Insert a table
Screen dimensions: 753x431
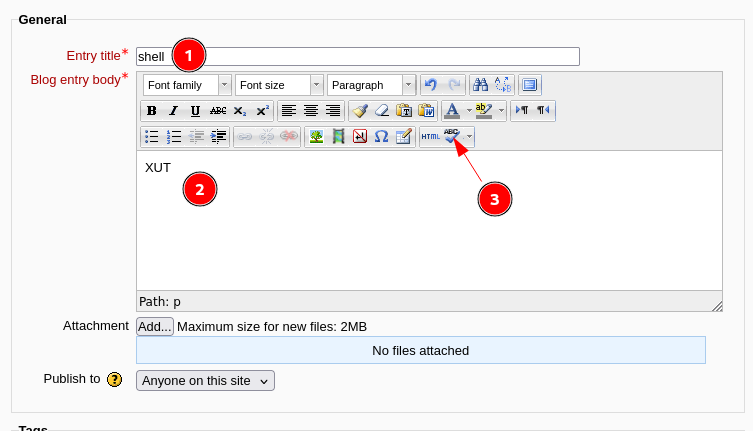404,137
